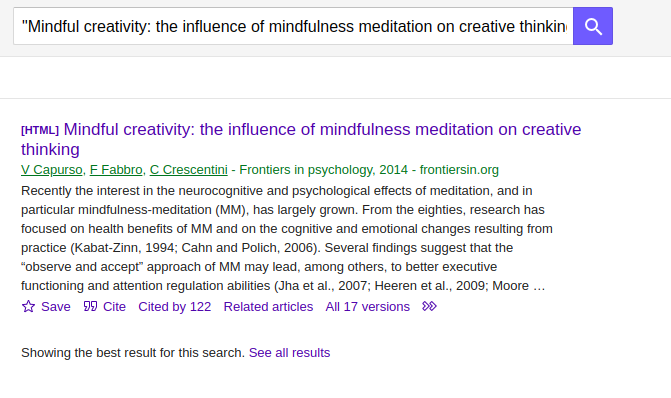Click the magnifying glass search button

(x=593, y=26)
